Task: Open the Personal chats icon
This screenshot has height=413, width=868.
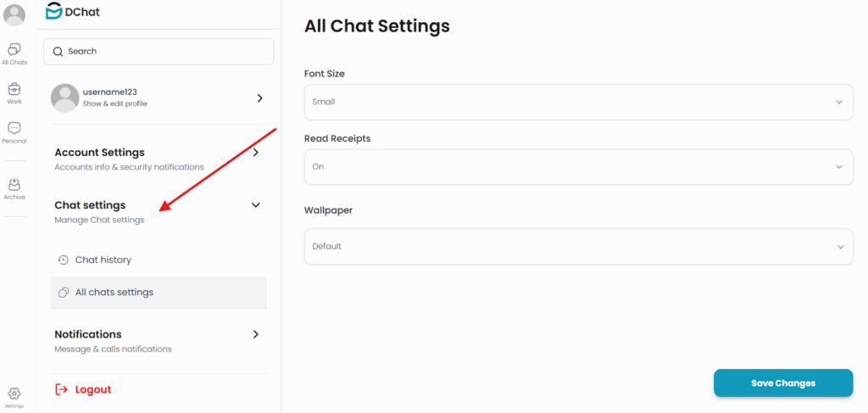Action: pos(14,128)
